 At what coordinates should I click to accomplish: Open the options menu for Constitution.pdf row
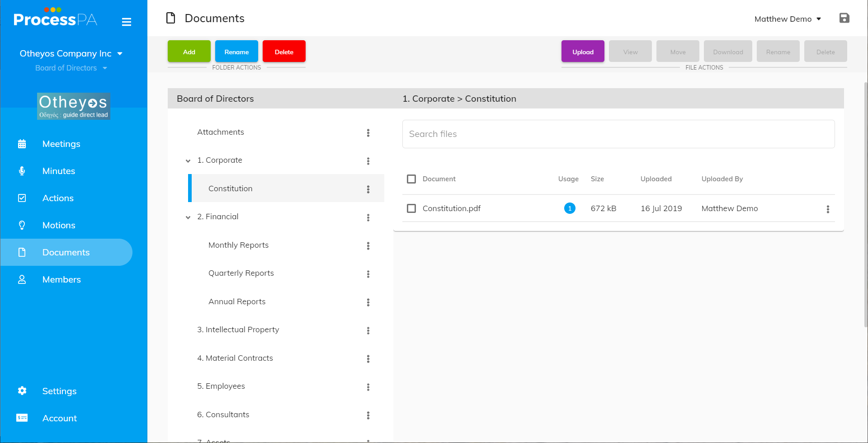pyautogui.click(x=828, y=209)
